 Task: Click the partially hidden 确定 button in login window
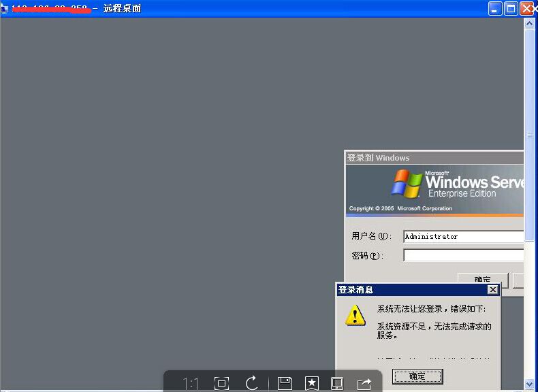click(x=483, y=278)
